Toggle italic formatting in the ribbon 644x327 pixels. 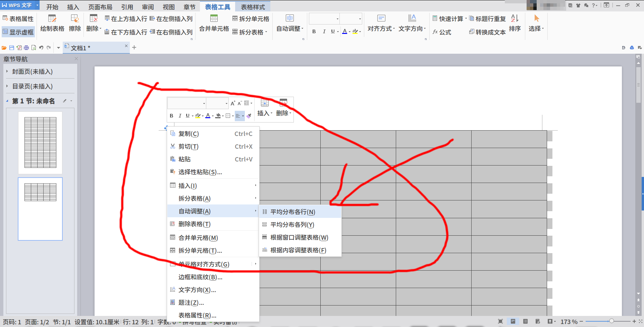(x=324, y=32)
